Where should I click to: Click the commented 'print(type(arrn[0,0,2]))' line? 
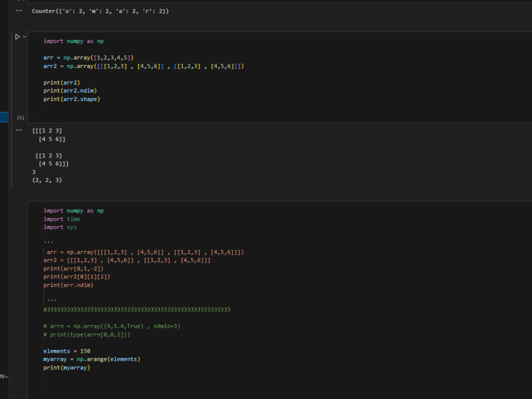click(x=87, y=335)
